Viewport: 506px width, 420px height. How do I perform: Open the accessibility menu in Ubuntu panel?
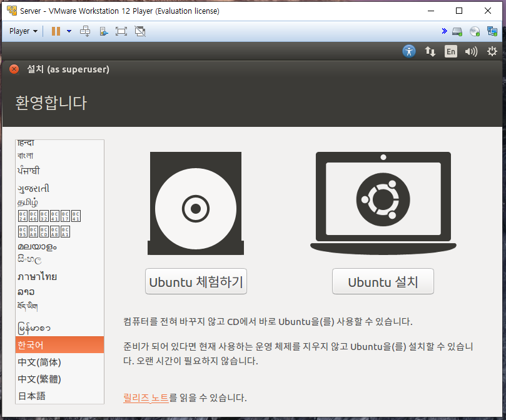tap(409, 51)
